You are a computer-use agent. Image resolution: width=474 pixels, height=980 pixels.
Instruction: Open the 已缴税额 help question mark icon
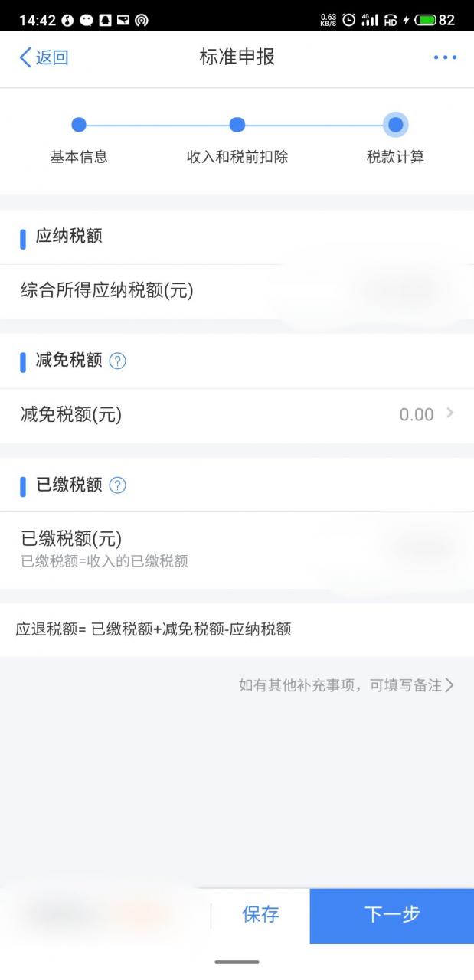point(117,485)
